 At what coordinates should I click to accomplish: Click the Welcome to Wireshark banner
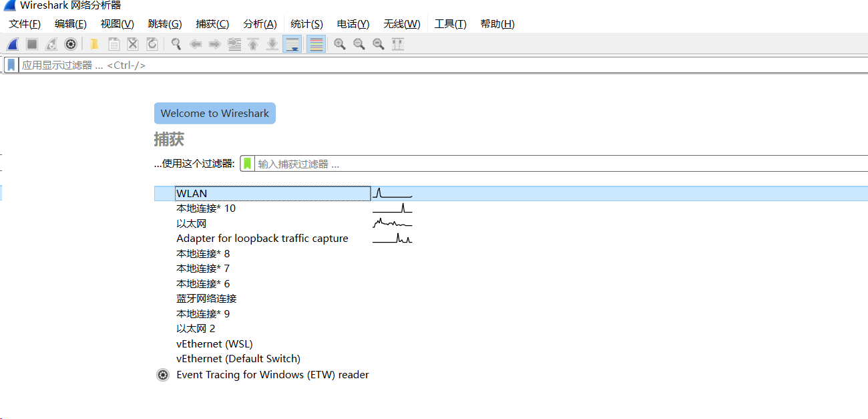[215, 114]
